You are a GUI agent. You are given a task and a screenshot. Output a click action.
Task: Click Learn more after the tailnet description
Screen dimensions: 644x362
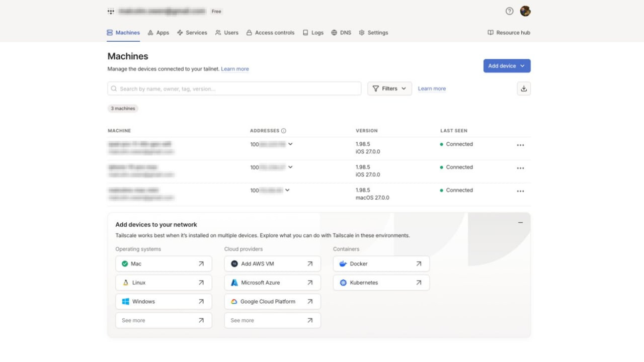click(235, 69)
